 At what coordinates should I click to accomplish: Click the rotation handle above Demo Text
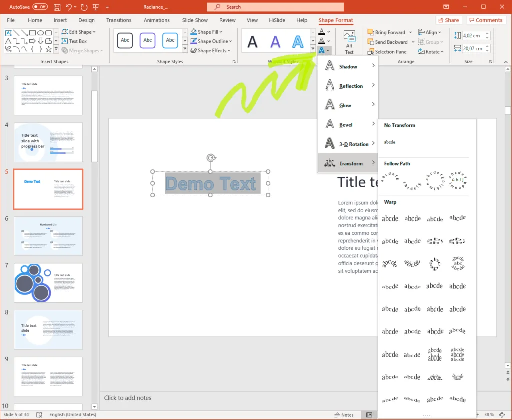211,158
